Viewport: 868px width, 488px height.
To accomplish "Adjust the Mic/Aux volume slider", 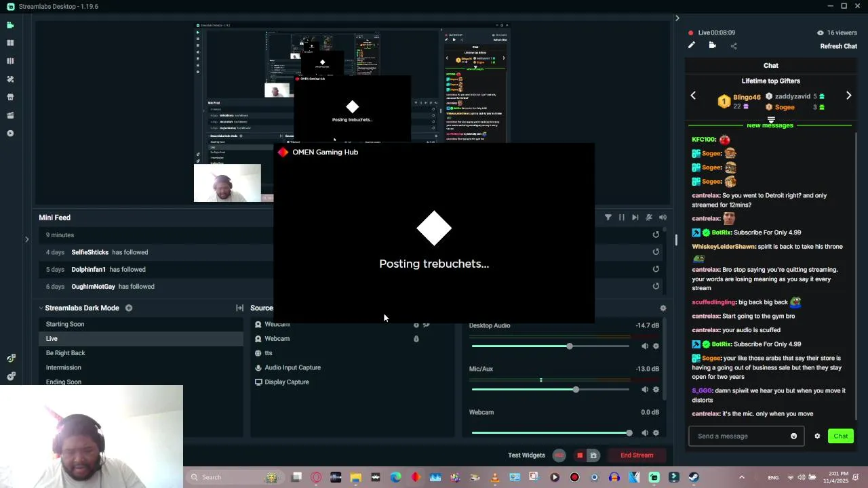I will point(551,390).
